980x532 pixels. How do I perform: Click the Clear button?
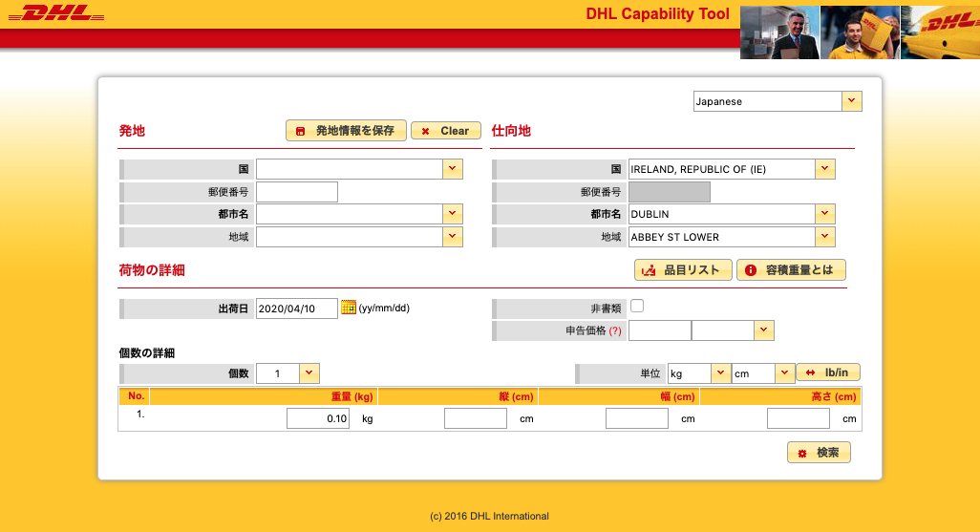[446, 131]
